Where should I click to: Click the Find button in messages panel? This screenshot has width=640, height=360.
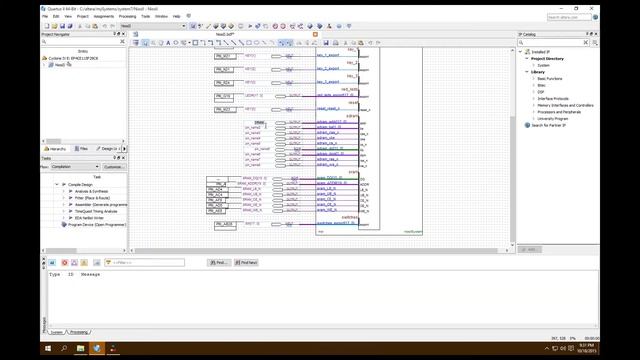[x=218, y=262]
